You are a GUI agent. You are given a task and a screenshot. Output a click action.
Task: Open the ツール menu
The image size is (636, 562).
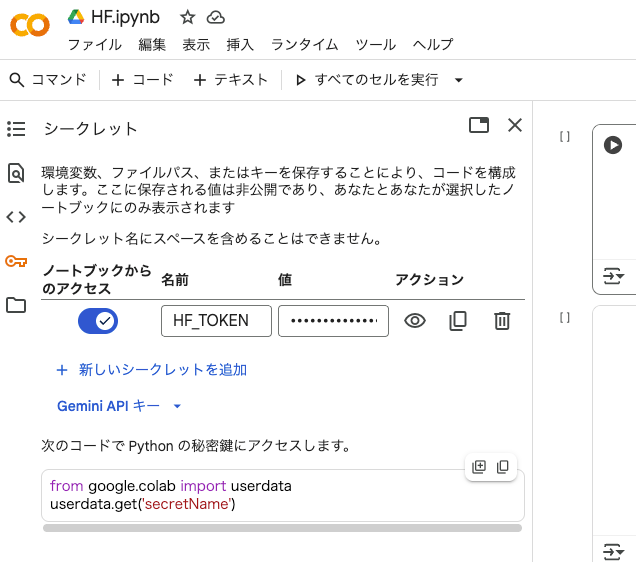click(376, 45)
